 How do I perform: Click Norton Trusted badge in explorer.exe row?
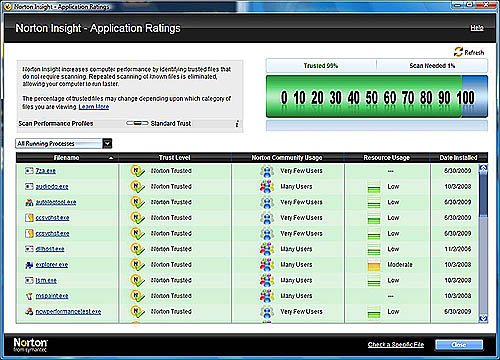(x=137, y=265)
